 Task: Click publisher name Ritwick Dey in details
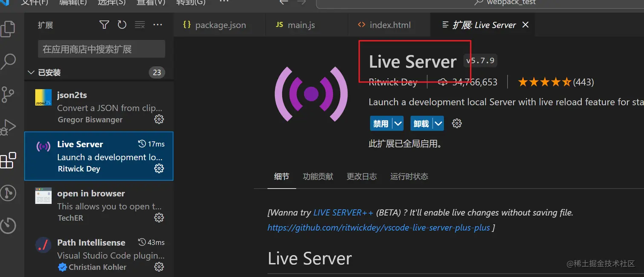tap(393, 82)
